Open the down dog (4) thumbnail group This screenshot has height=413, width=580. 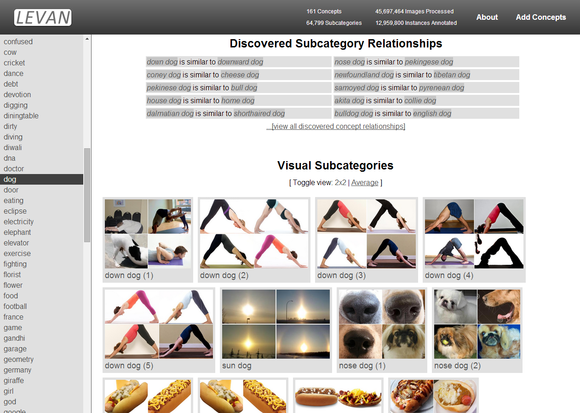click(474, 240)
